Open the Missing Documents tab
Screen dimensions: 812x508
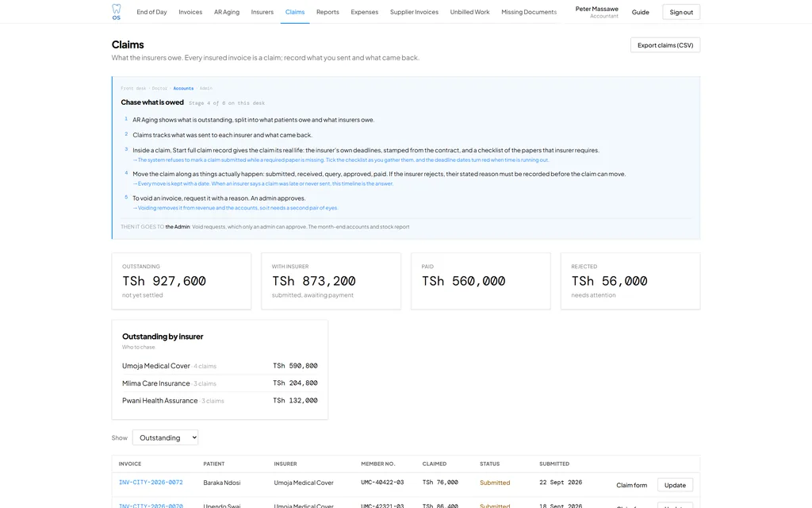pos(529,12)
